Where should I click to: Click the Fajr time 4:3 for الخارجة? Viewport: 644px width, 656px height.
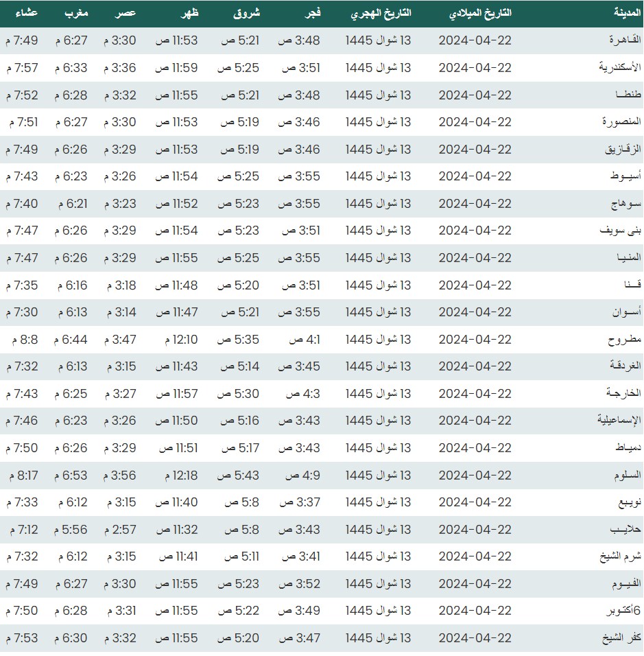[x=303, y=394]
